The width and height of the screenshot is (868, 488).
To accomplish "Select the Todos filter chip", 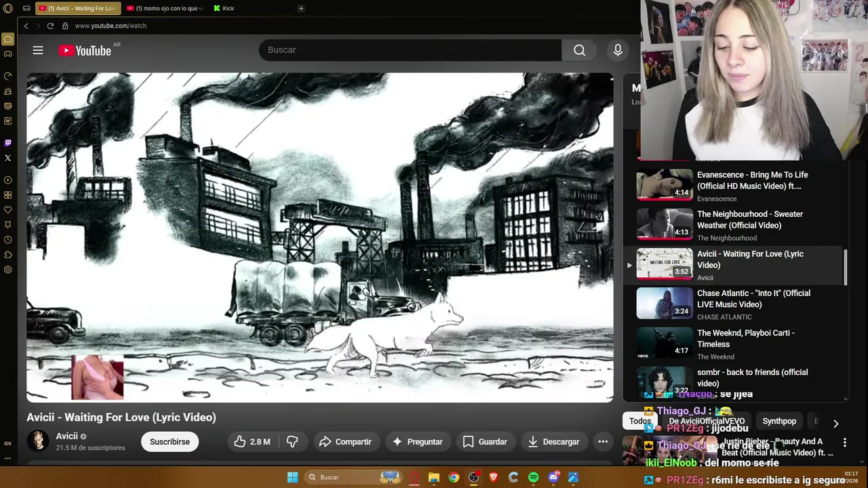I will (x=640, y=421).
